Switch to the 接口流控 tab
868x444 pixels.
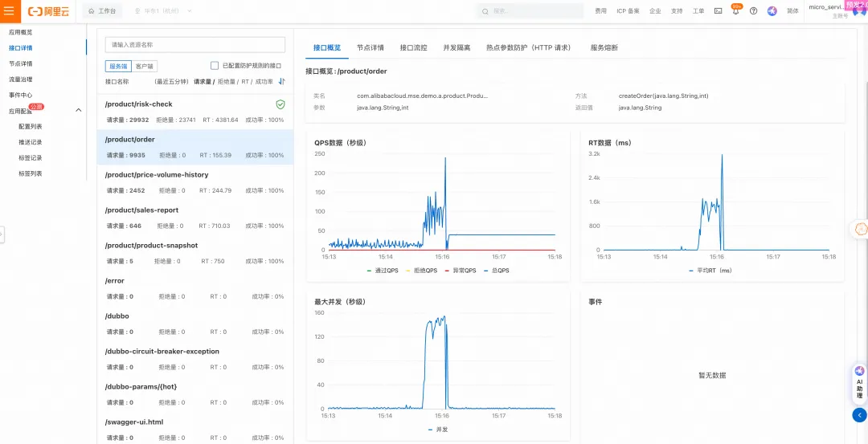tap(414, 47)
